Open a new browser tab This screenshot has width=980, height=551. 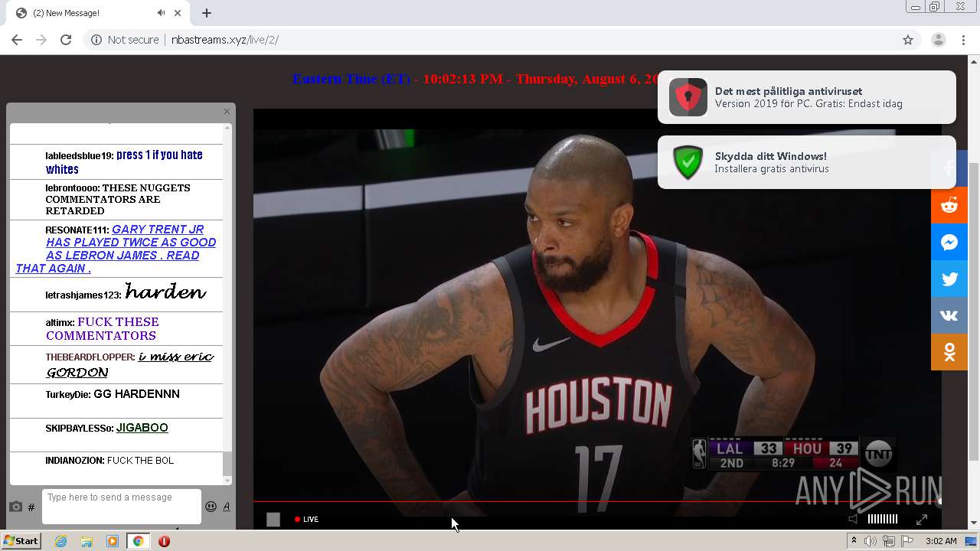(x=207, y=13)
